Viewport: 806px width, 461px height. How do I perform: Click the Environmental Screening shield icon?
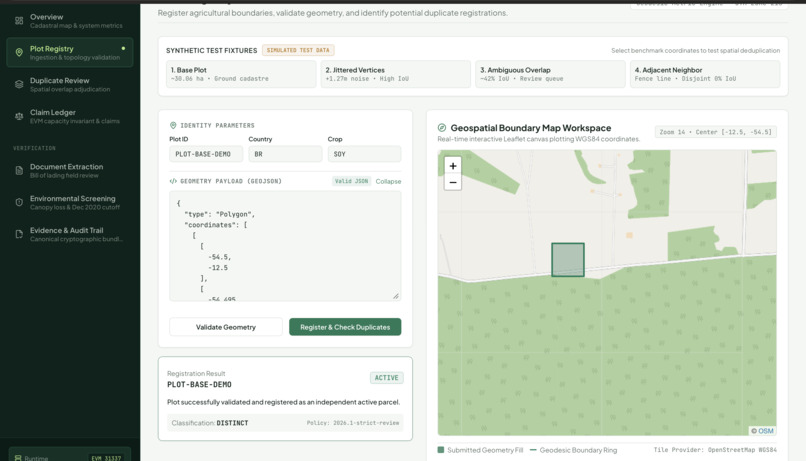19,202
